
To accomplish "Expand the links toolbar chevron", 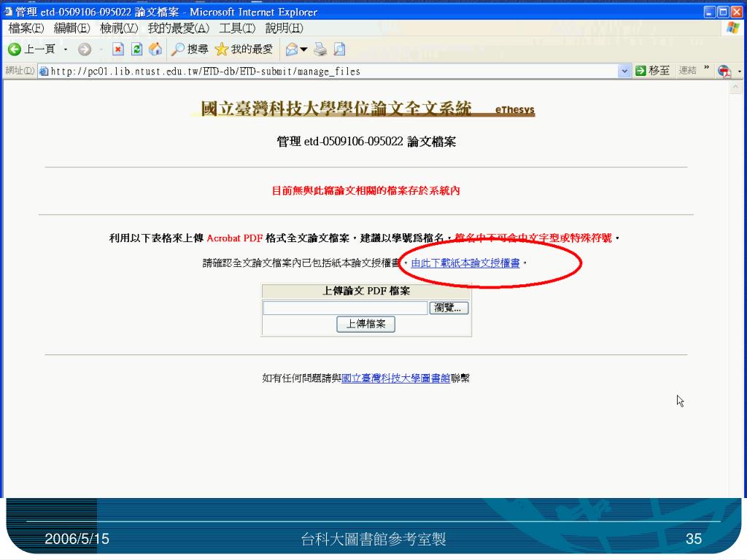I will click(706, 68).
